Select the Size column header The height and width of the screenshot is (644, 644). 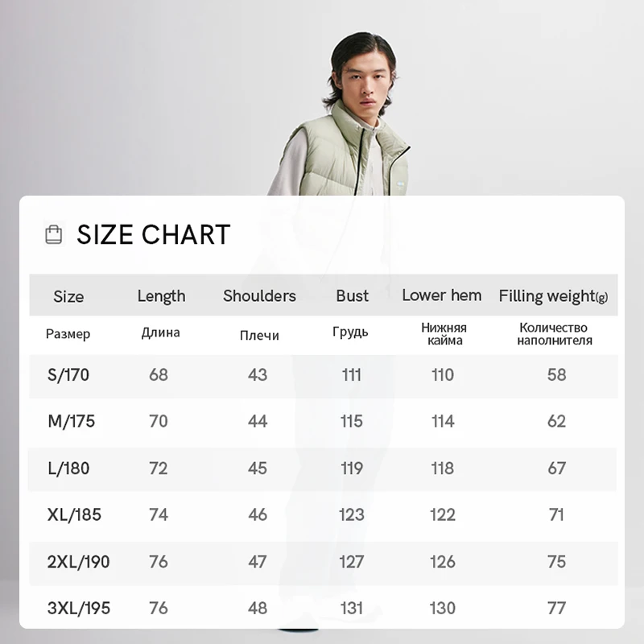tap(68, 296)
